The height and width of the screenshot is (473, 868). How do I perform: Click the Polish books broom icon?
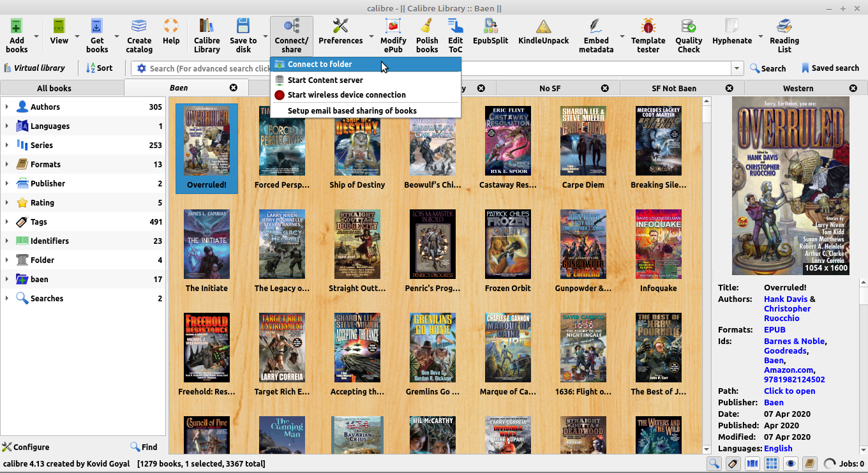[x=427, y=26]
